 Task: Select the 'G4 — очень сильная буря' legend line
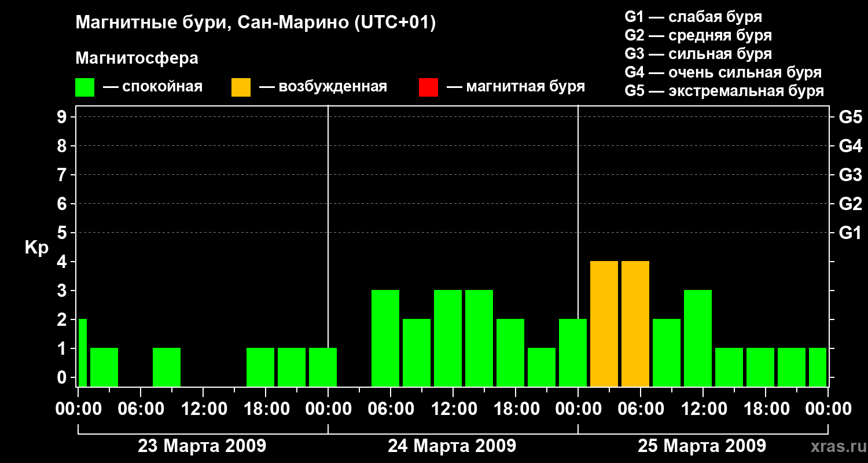tap(723, 72)
